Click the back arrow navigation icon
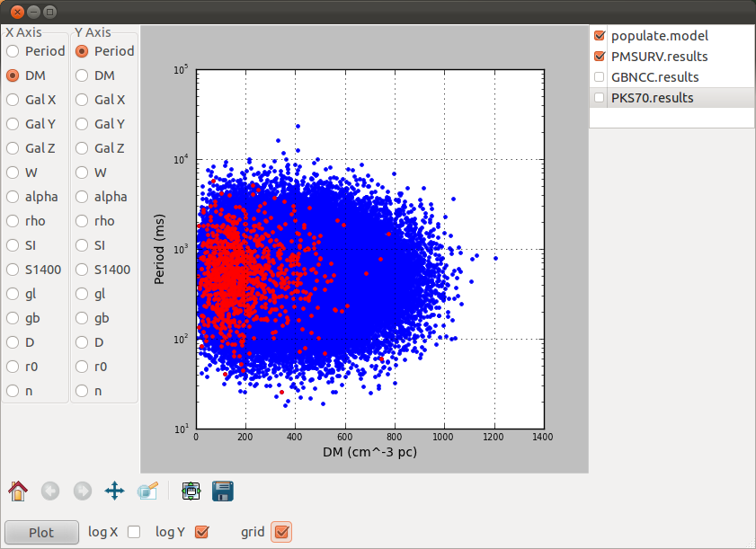The image size is (756, 549). 50,491
